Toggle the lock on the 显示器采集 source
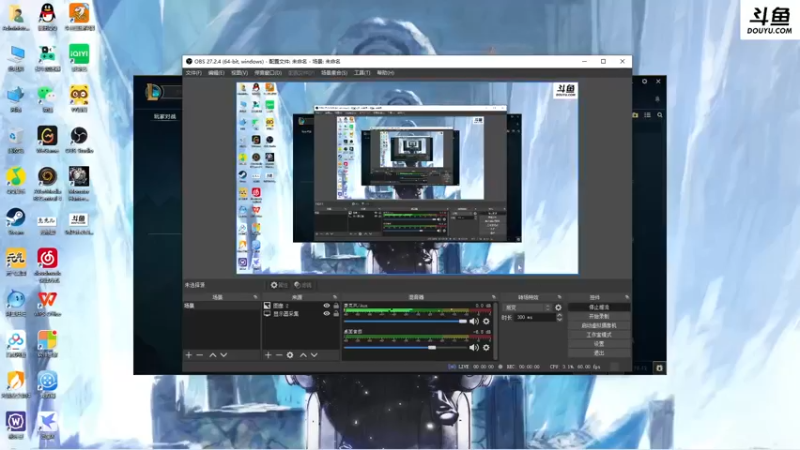Image resolution: width=800 pixels, height=450 pixels. click(x=336, y=314)
